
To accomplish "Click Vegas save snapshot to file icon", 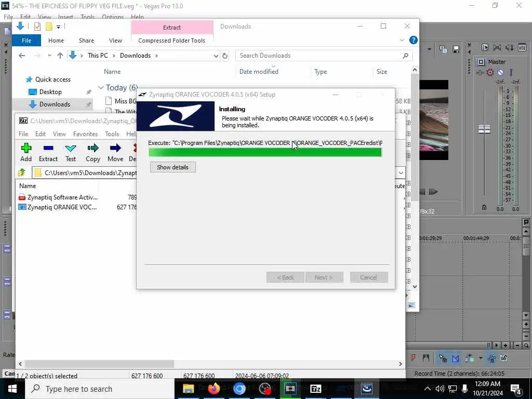I will point(456,49).
